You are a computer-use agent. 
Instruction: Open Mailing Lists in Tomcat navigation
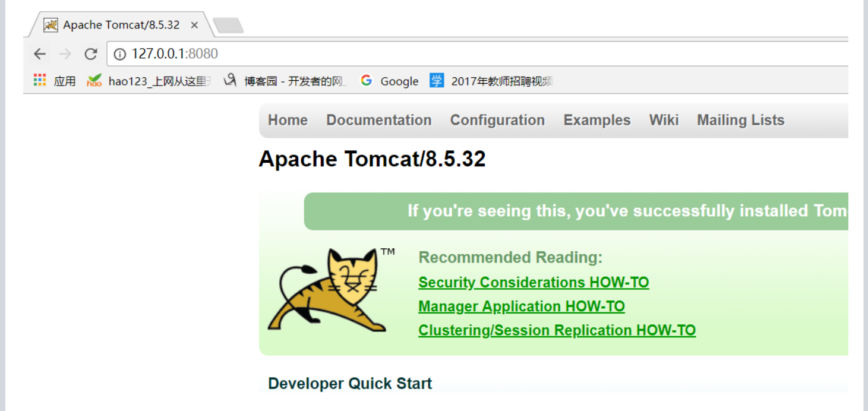point(741,120)
